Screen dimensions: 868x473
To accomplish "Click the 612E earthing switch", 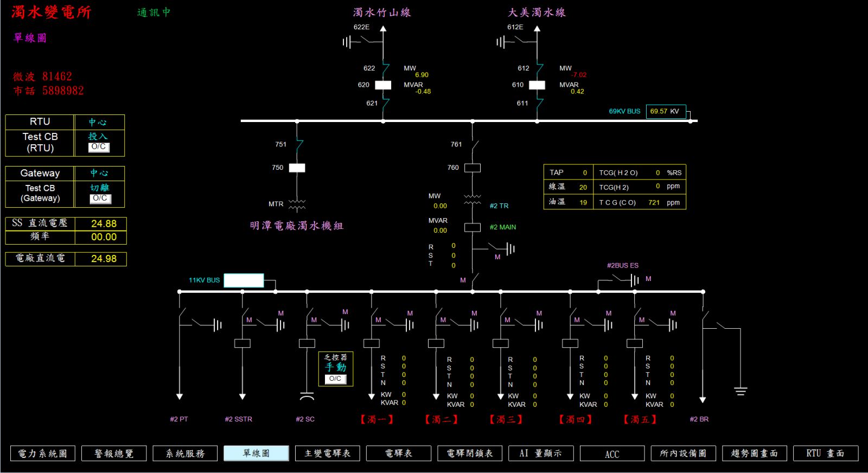I will coord(516,41).
